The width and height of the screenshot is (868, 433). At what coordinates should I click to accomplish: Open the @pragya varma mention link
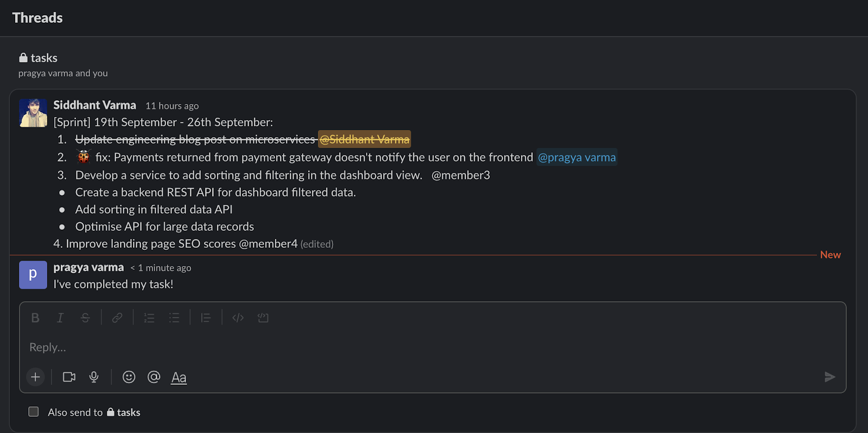click(577, 158)
